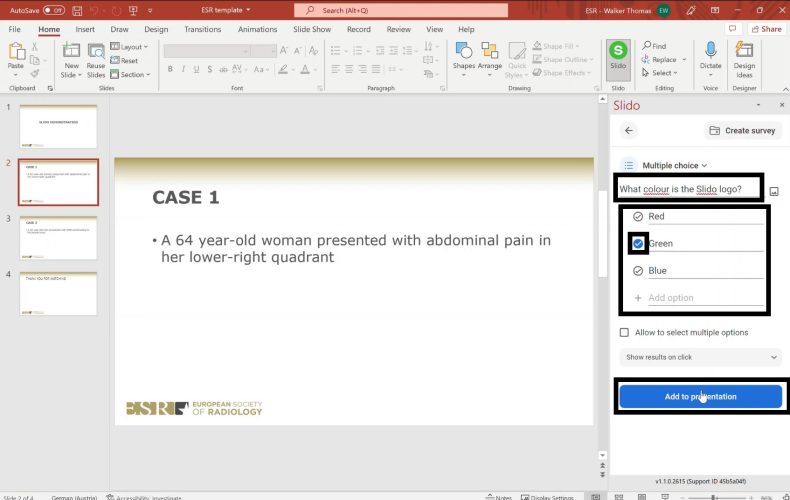Image resolution: width=790 pixels, height=500 pixels.
Task: Switch to the Transitions tab
Action: [203, 29]
